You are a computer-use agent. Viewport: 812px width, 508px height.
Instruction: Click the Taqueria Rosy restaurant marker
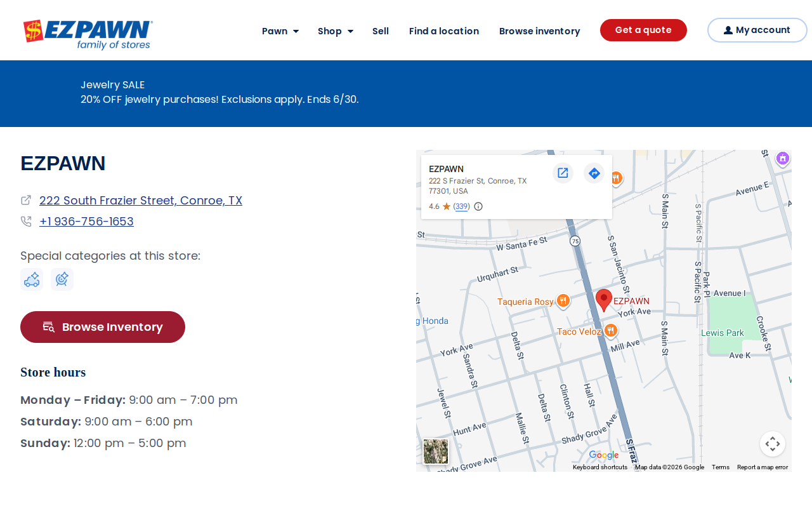(563, 301)
